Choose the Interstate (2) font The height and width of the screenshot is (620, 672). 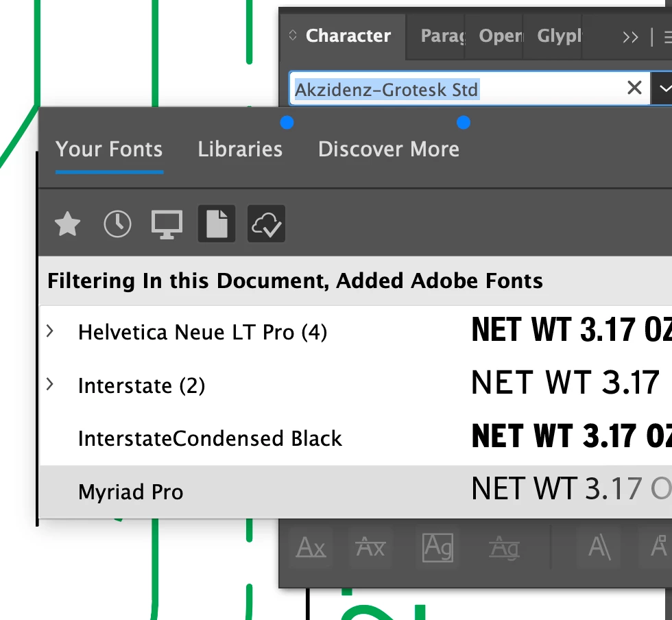point(141,385)
